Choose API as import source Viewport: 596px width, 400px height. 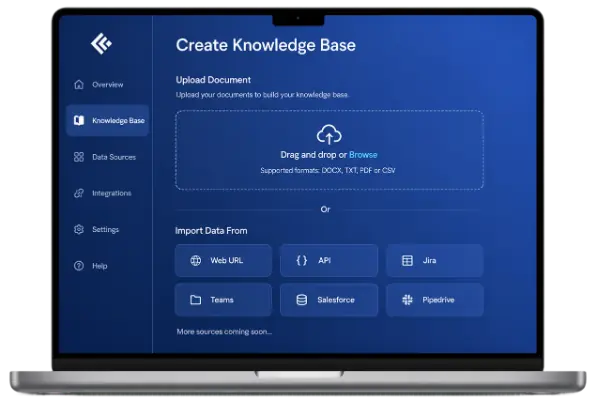pos(329,260)
